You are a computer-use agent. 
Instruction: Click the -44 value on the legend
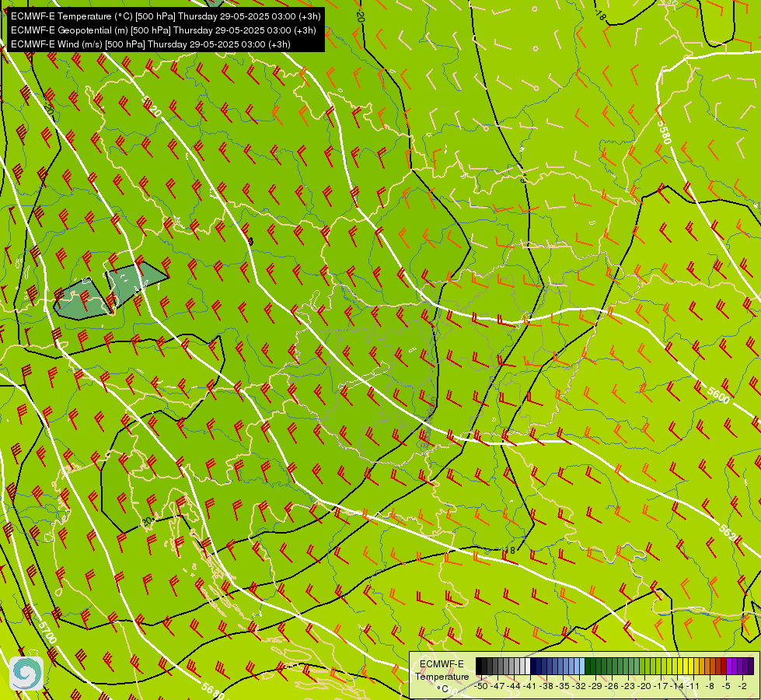pos(514,686)
